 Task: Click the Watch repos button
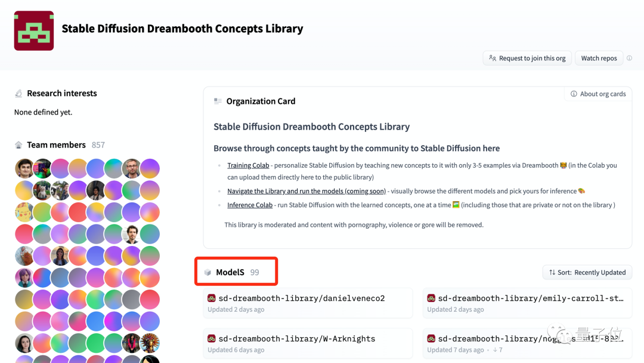(599, 58)
